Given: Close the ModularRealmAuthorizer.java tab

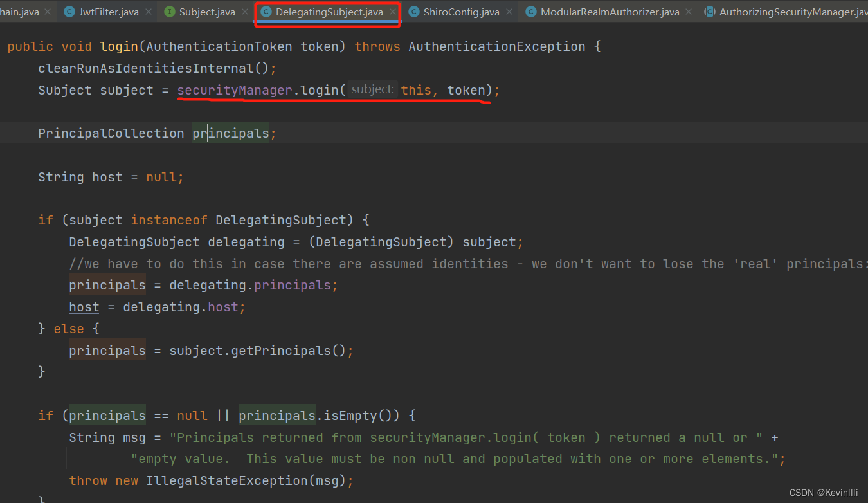Looking at the screenshot, I should 689,12.
